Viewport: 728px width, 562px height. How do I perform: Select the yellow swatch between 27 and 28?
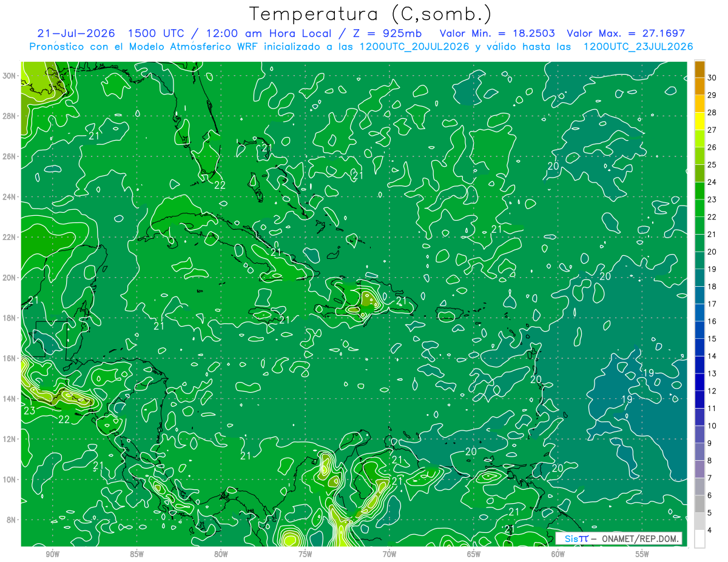click(699, 121)
